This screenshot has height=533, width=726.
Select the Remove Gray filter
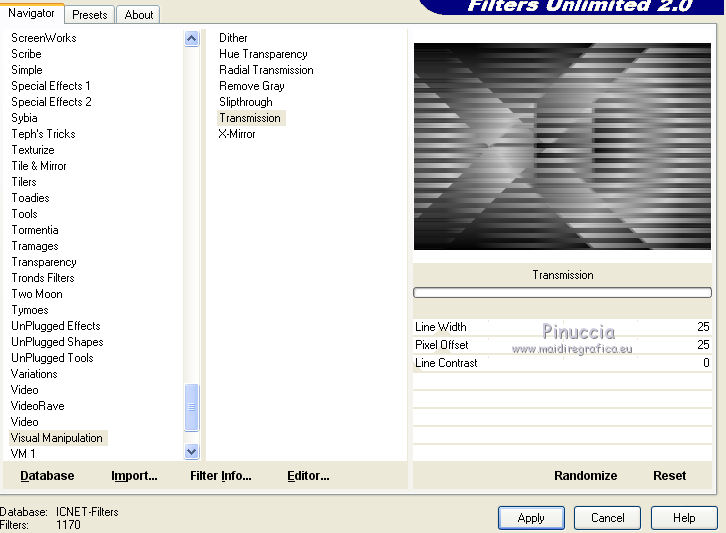pos(251,86)
